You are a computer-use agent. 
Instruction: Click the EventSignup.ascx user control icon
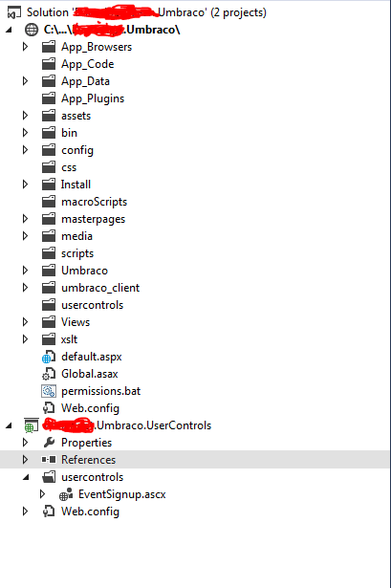tap(66, 494)
